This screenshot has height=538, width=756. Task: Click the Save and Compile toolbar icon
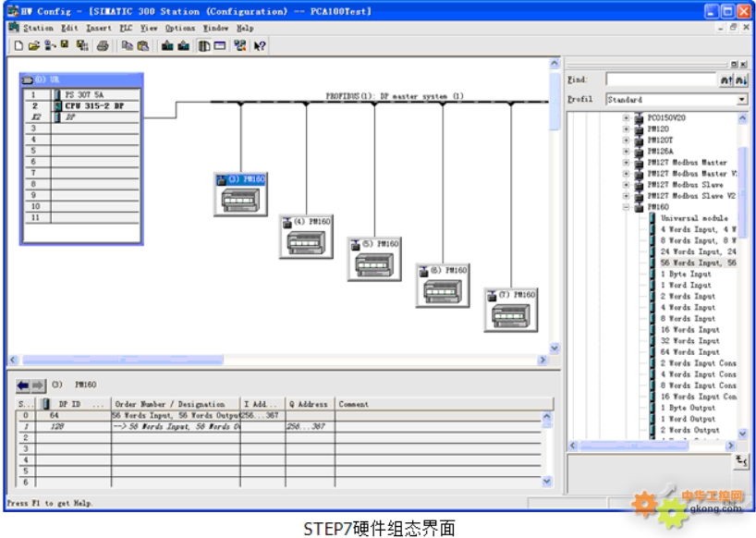click(x=82, y=46)
